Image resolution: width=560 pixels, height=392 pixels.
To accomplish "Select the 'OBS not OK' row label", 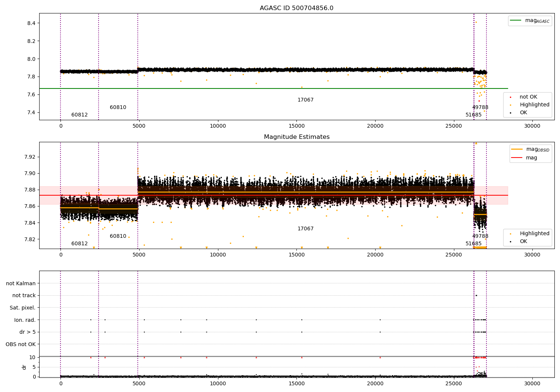I will point(21,344).
